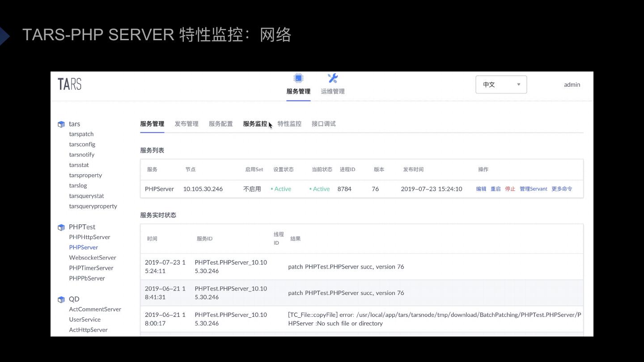Viewport: 644px width, 362px height.
Task: Open 管理Servant for PHPServer
Action: pos(534,189)
